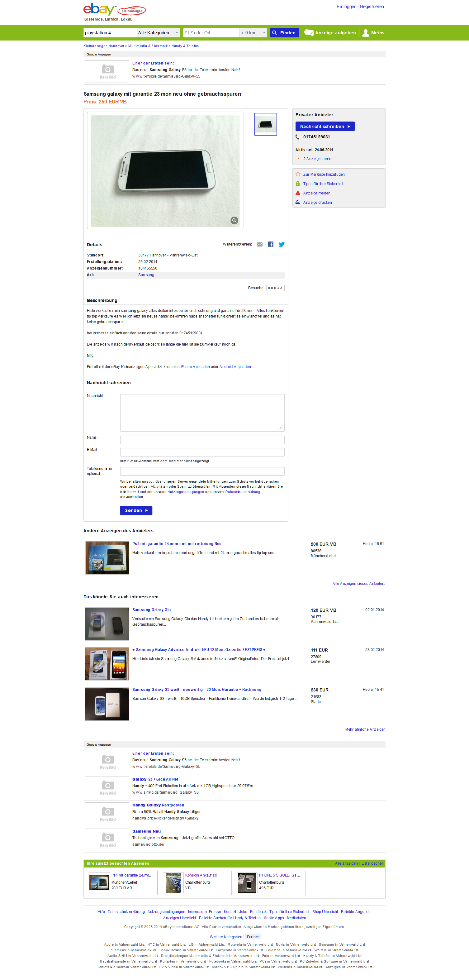469x980 pixels.
Task: Open Galaxy S3 + Giga All-Net ad
Action: (155, 780)
